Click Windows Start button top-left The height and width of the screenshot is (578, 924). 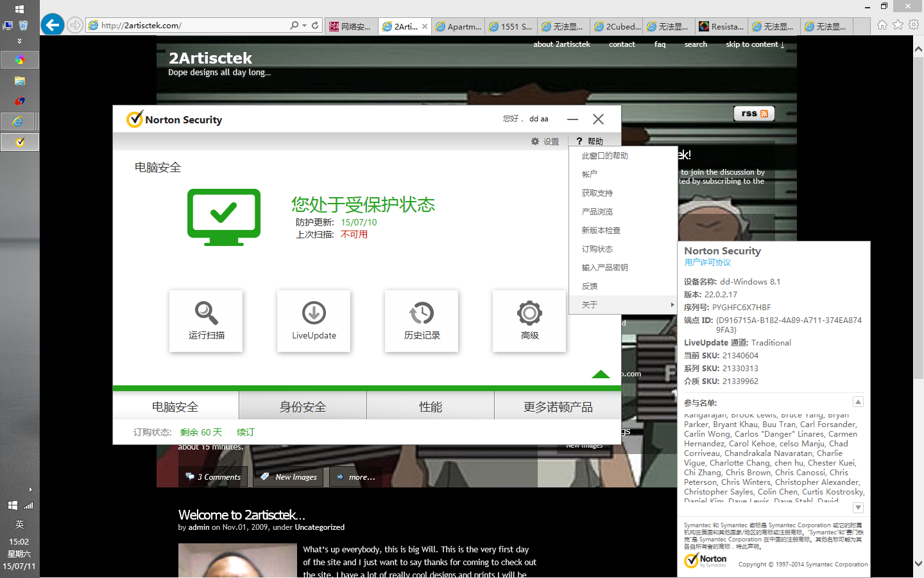[x=19, y=9]
